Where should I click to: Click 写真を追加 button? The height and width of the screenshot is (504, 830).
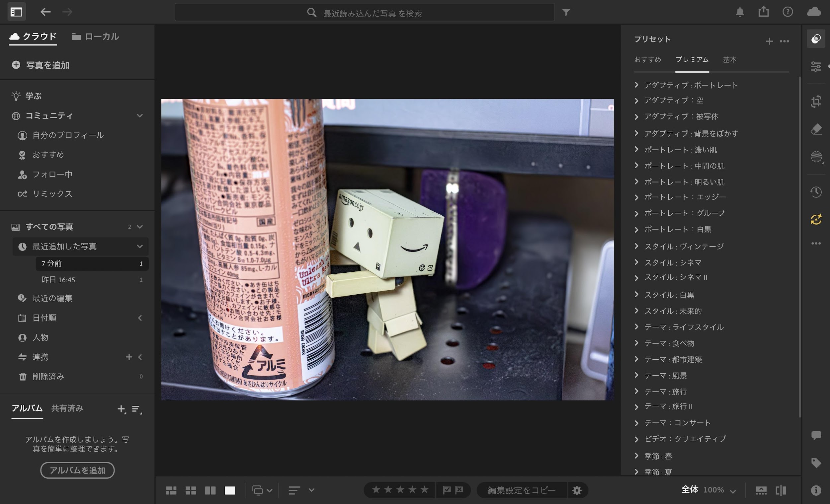41,65
